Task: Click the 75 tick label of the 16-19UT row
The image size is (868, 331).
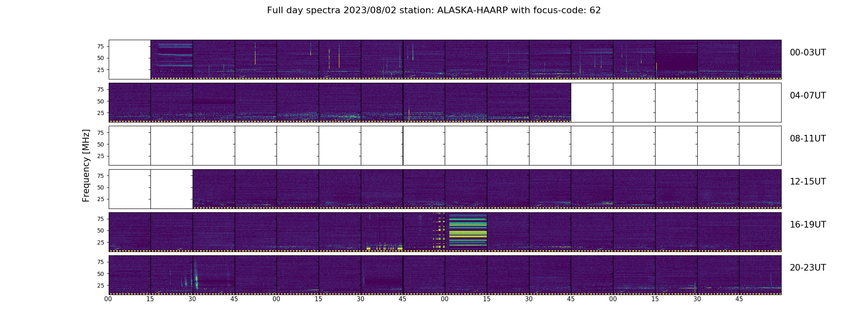Action: point(100,219)
